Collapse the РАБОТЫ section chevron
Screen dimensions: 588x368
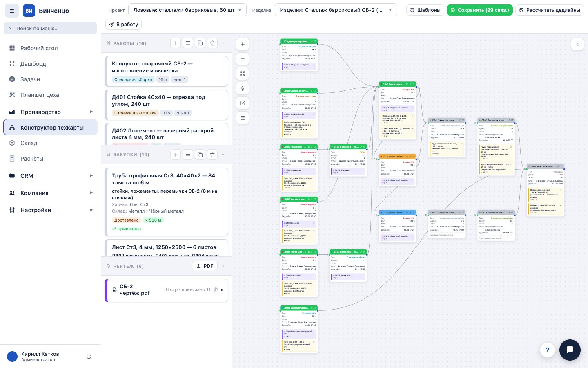(223, 43)
